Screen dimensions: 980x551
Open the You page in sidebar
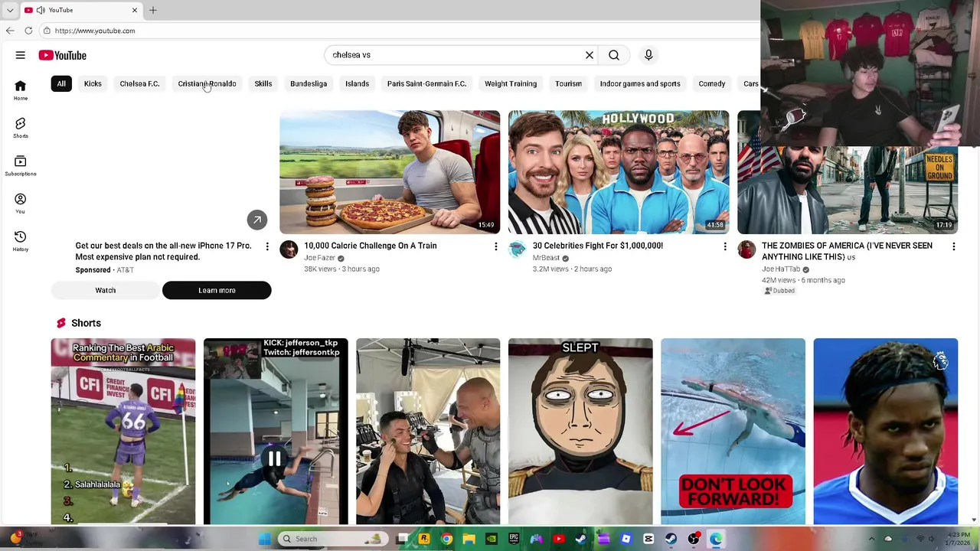(x=21, y=203)
